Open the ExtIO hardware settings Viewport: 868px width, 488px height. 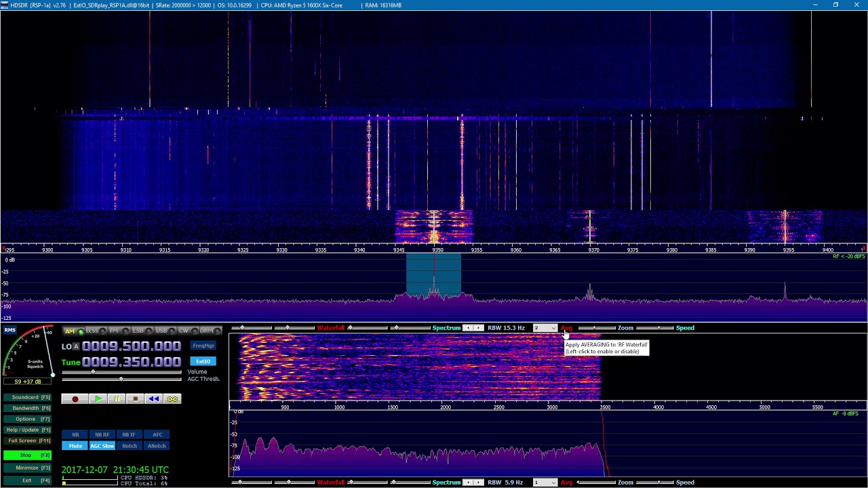tap(203, 361)
